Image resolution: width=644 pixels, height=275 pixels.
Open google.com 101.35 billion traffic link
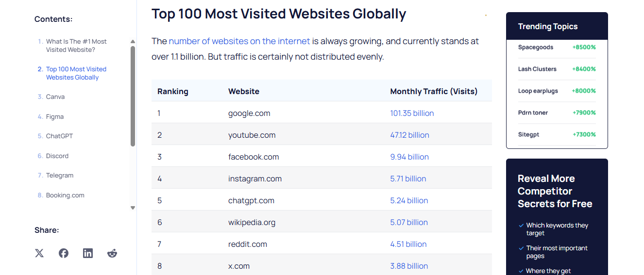click(412, 113)
